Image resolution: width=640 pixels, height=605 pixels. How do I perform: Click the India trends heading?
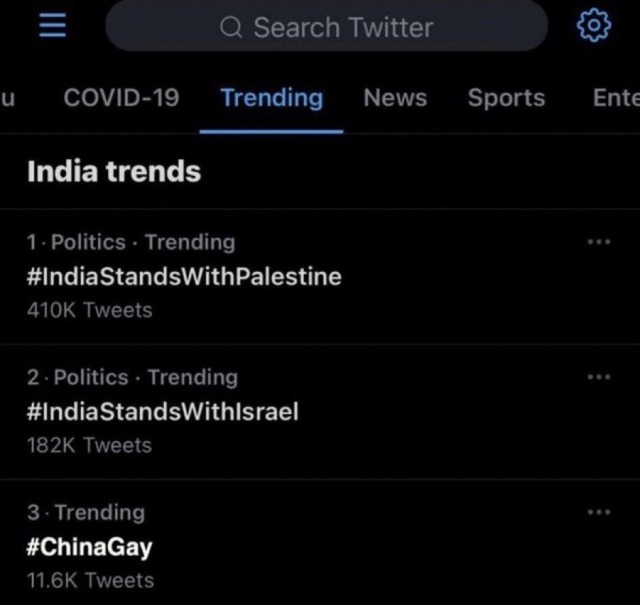[114, 172]
